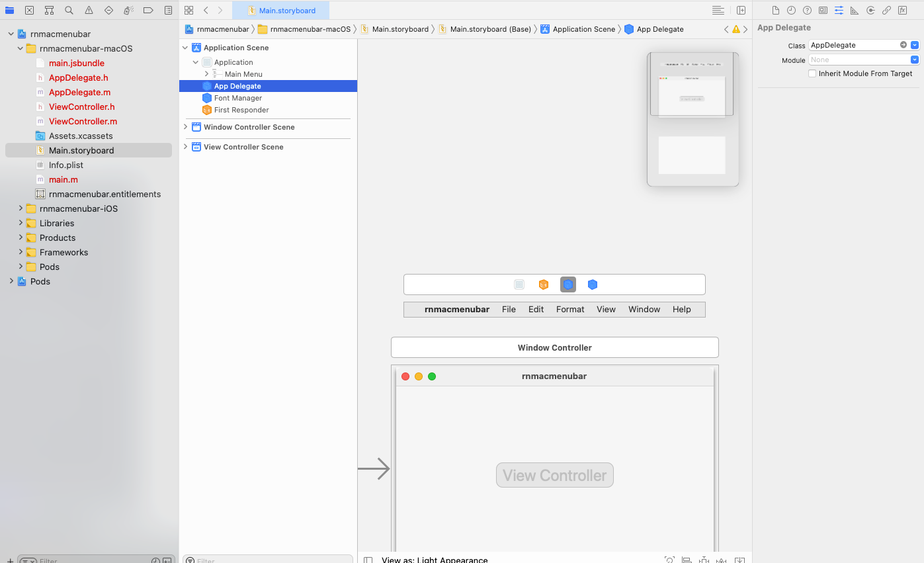The height and width of the screenshot is (563, 924).
Task: Go back in editor history
Action: pos(206,11)
